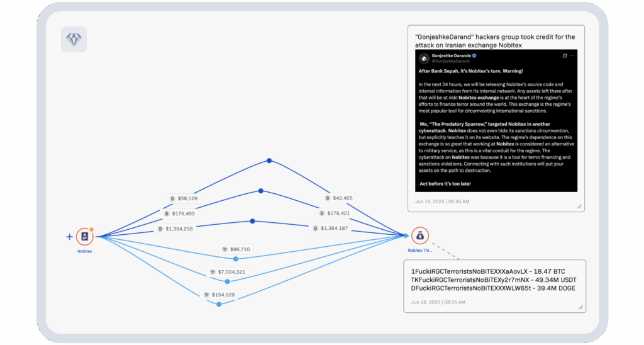
Task: Click the TKFuckiRGCTerroristsNoBiTEXy2r7mNX USDT address line
Action: point(494,280)
